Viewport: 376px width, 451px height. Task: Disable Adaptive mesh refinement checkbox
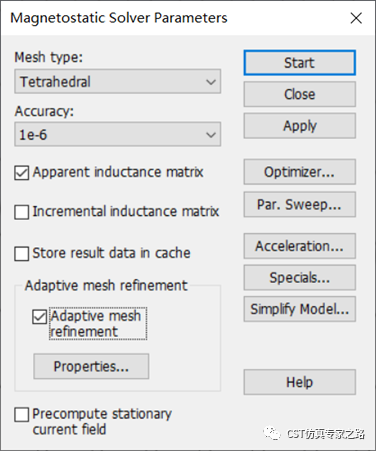[x=39, y=317]
